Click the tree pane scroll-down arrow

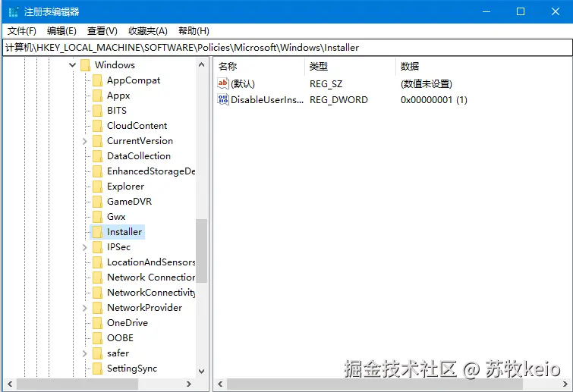click(201, 372)
